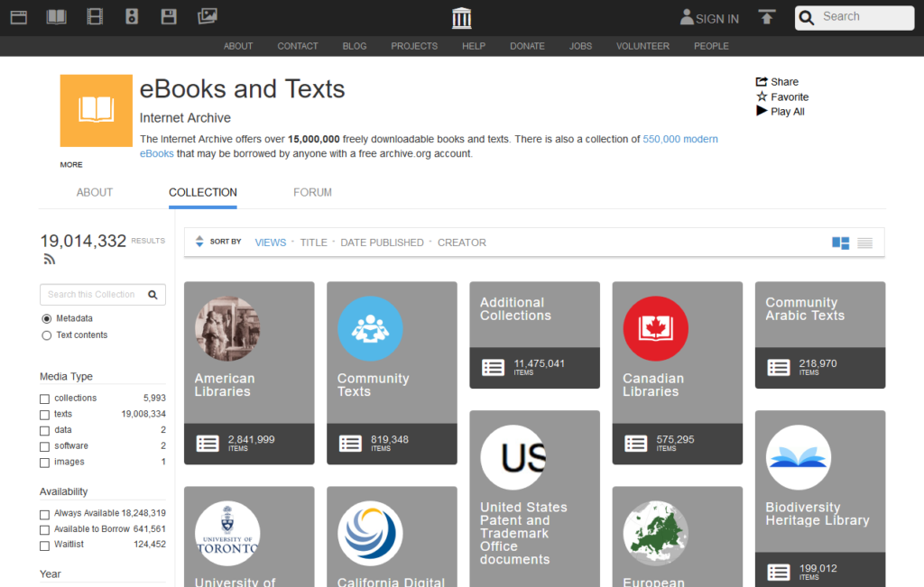Sort results by Date Published
Viewport: 924px width, 587px height.
click(x=382, y=243)
